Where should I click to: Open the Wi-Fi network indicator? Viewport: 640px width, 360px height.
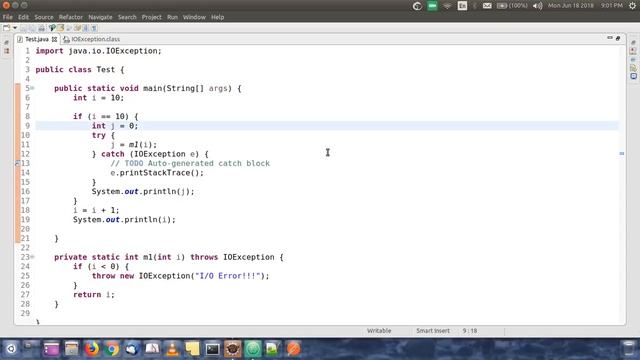(x=447, y=6)
